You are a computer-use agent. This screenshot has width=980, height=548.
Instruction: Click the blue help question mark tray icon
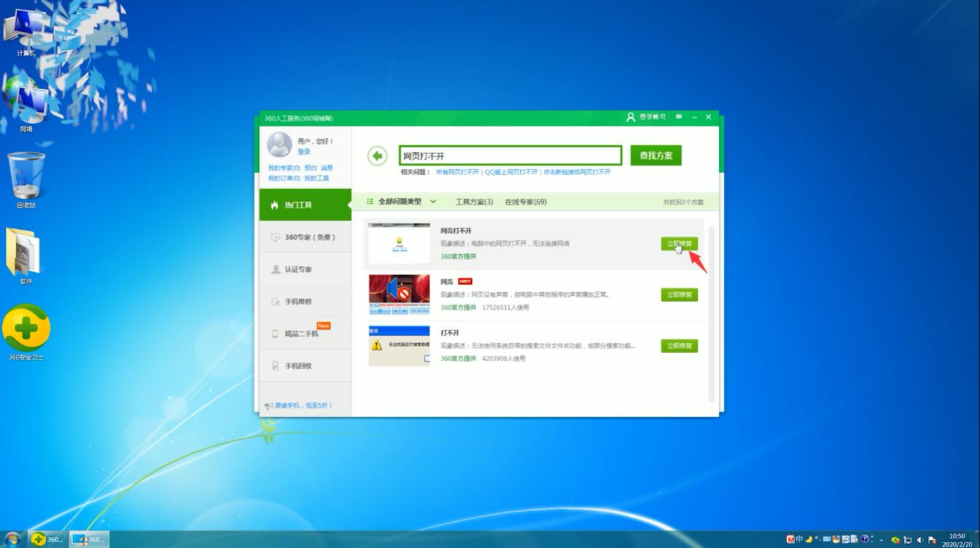(x=864, y=539)
